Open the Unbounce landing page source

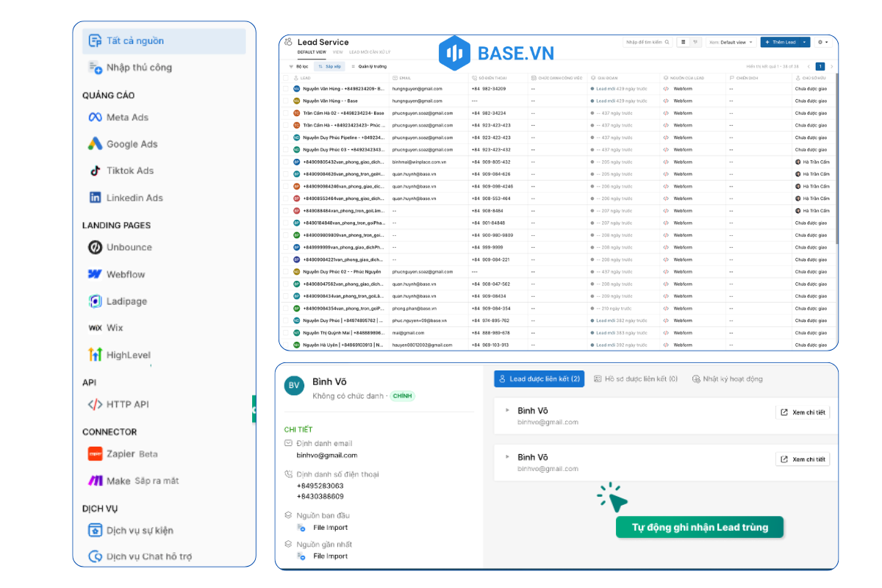(120, 248)
